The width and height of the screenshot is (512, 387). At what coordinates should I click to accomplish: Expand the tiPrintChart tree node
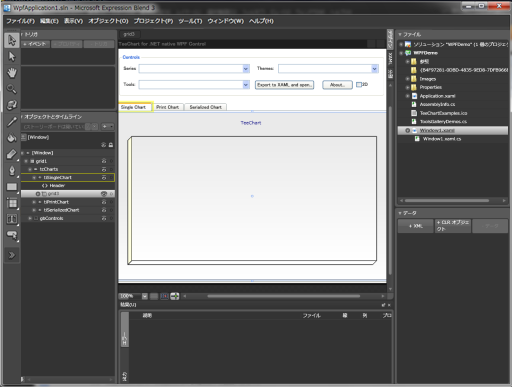(34, 202)
